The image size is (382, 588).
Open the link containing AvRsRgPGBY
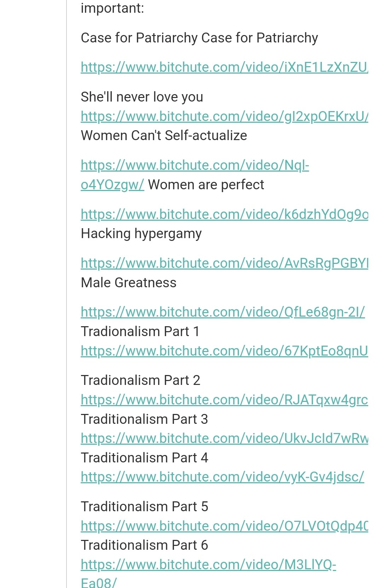pos(224,263)
